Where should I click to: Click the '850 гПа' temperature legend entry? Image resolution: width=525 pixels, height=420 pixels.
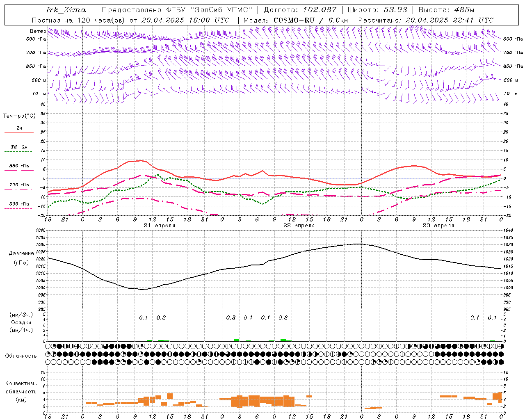[19, 166]
